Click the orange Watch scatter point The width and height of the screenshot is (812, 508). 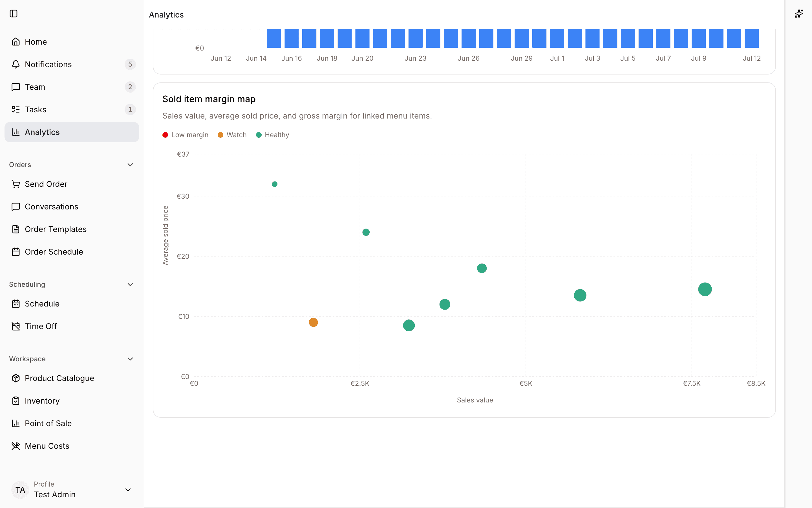click(x=314, y=322)
